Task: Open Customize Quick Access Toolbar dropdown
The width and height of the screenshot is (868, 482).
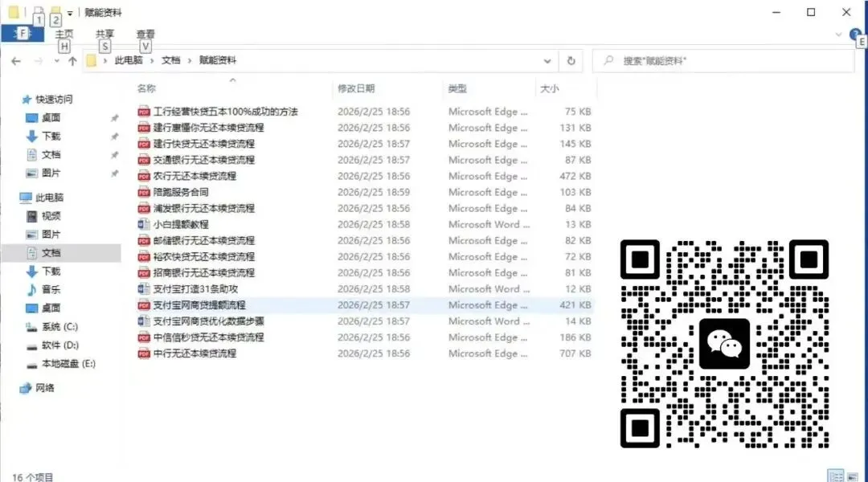Action: point(70,12)
